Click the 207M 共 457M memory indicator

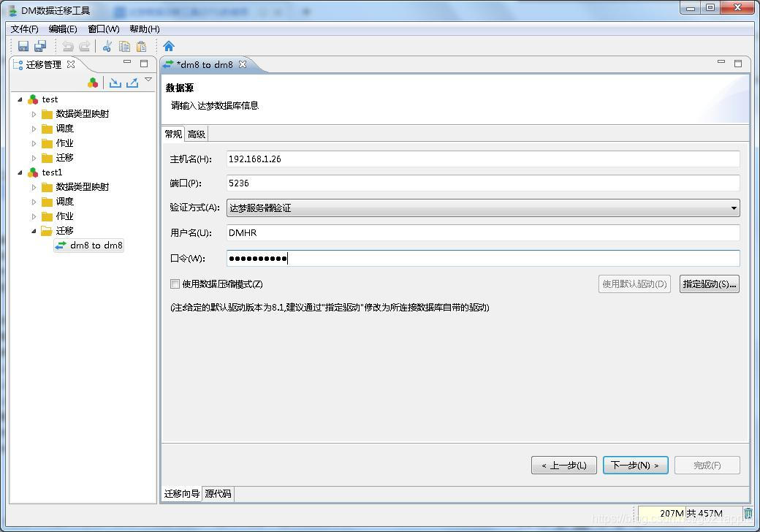690,513
